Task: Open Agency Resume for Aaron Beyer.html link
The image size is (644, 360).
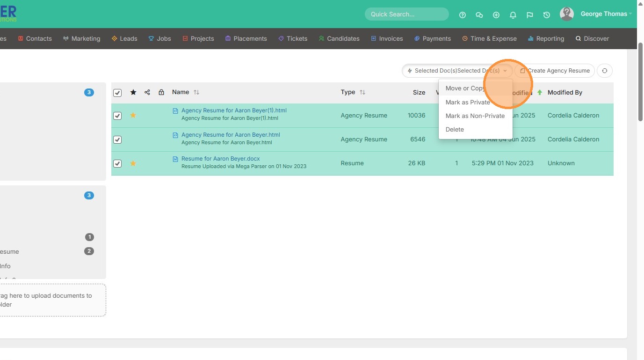Action: 231,135
